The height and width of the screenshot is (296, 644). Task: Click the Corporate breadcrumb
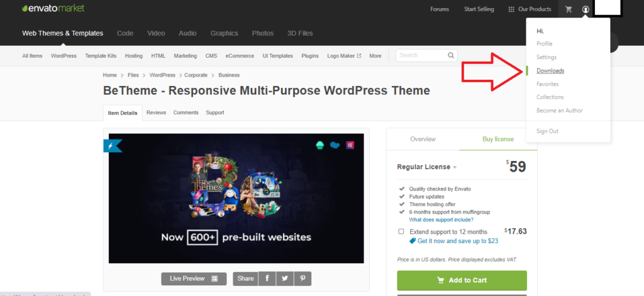(x=196, y=75)
